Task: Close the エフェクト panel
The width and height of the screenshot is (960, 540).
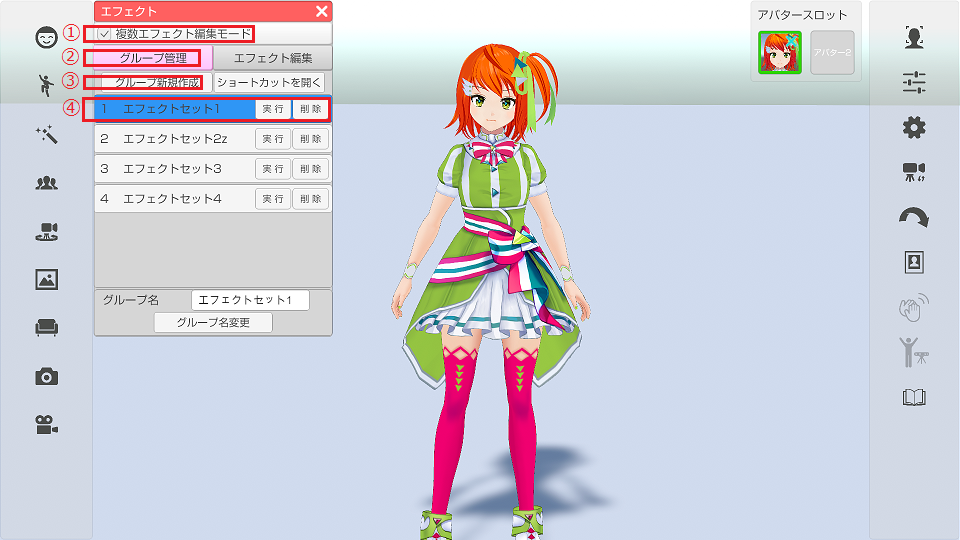Action: click(322, 11)
